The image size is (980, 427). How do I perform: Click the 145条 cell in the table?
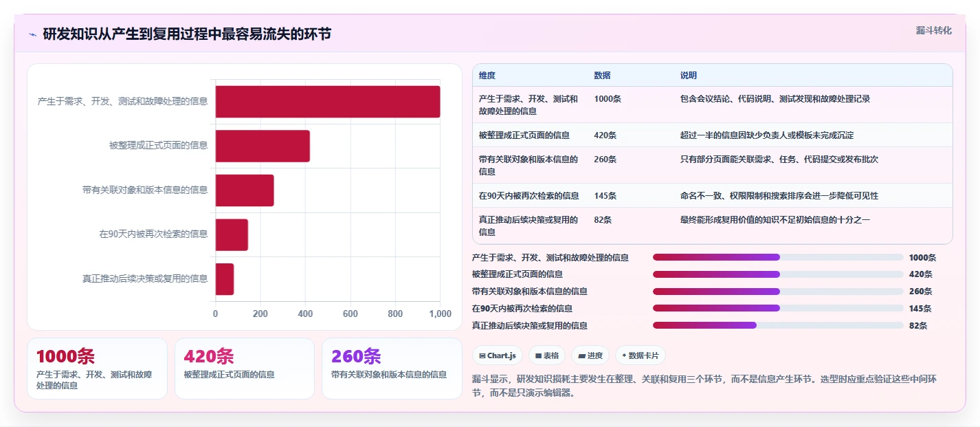(605, 196)
